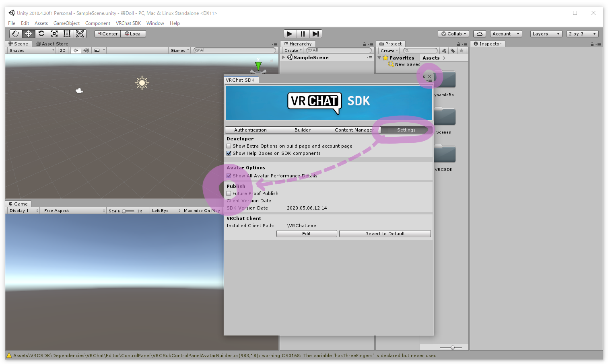This screenshot has height=364, width=610.
Task: Switch to the Game tab
Action: [x=19, y=204]
